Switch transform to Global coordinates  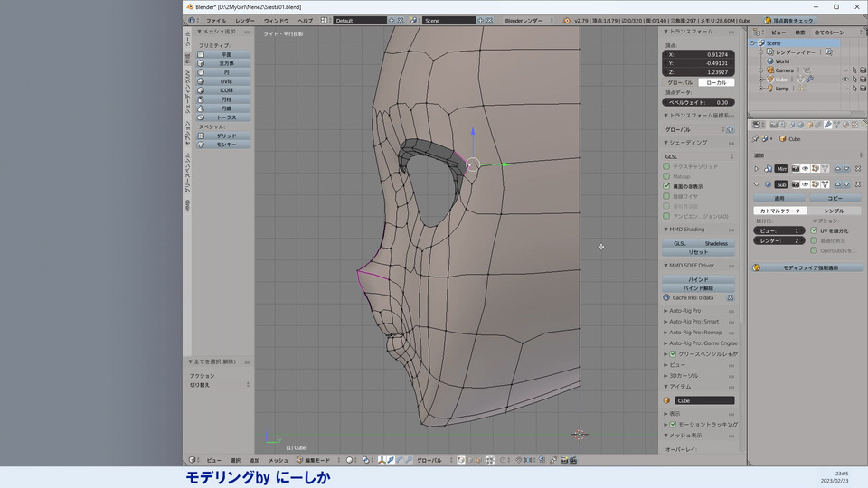pyautogui.click(x=680, y=82)
